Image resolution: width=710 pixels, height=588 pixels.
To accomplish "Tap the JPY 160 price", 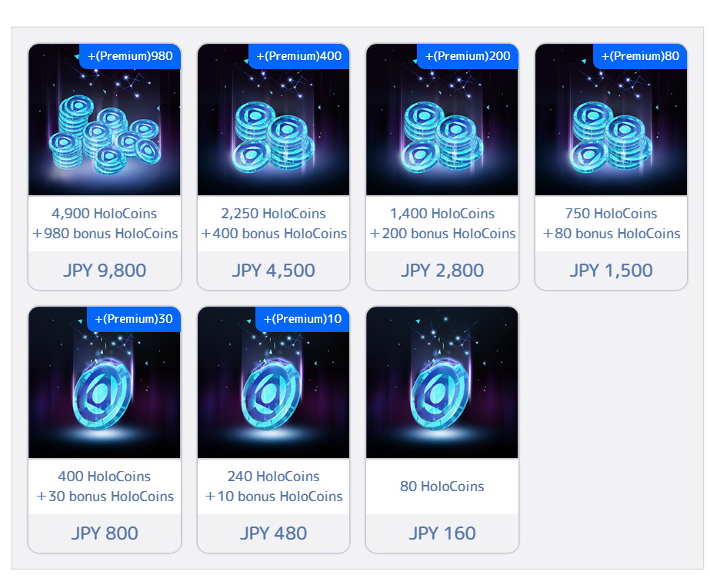I will [x=442, y=533].
